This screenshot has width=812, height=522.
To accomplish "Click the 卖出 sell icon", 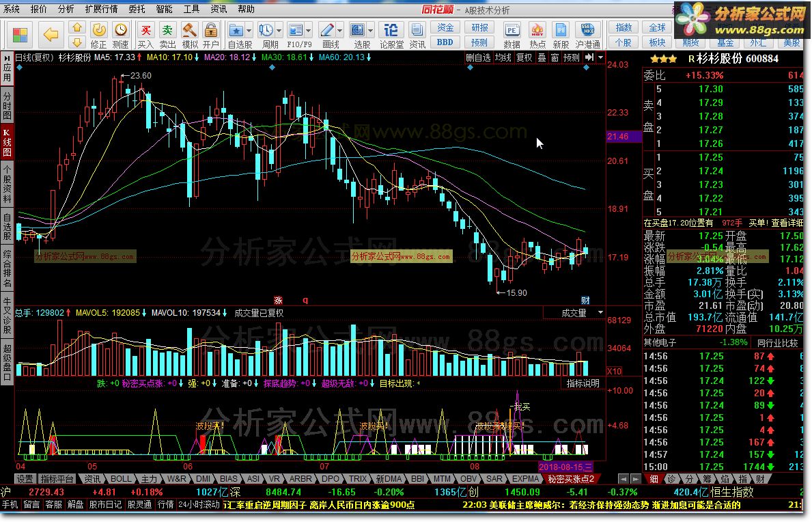I will click(x=167, y=30).
